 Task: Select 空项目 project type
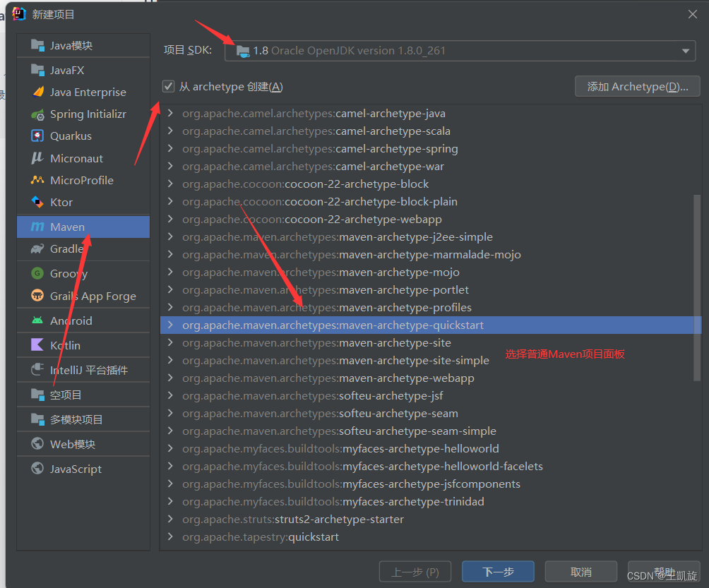click(x=83, y=395)
